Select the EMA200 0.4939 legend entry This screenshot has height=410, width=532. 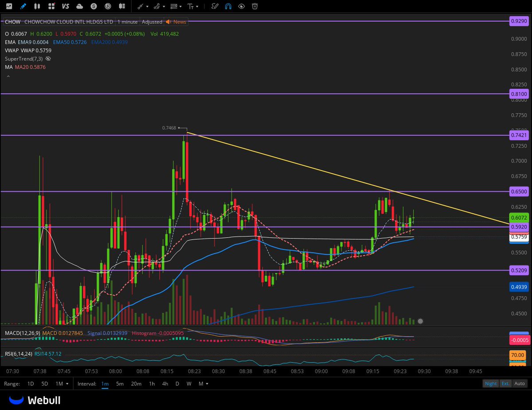click(109, 42)
